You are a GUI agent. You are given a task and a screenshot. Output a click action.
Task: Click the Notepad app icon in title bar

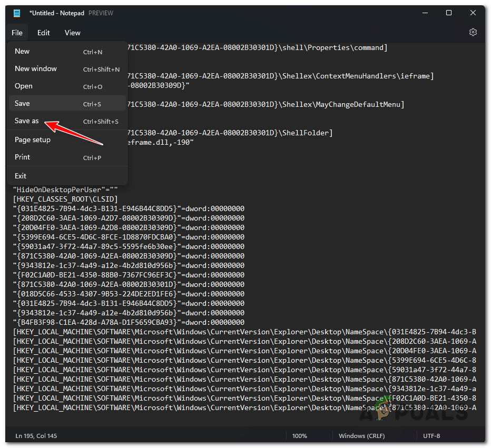tap(17, 13)
